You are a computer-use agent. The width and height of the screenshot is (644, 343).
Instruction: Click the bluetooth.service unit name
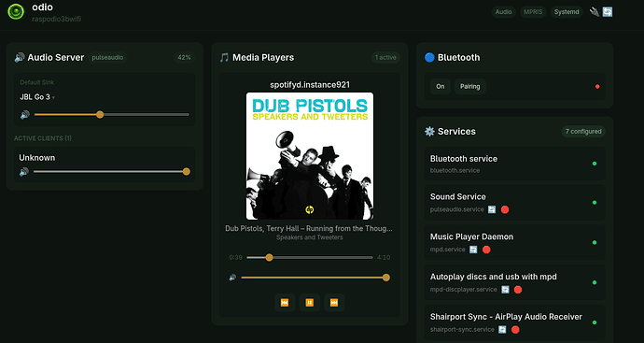pos(455,170)
